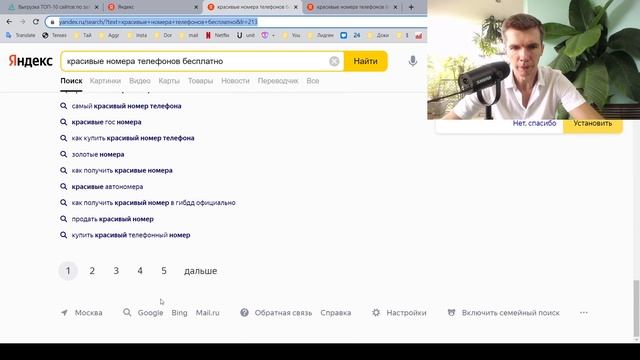Reload the page with the refresh icon
This screenshot has width=640, height=360.
tap(36, 22)
